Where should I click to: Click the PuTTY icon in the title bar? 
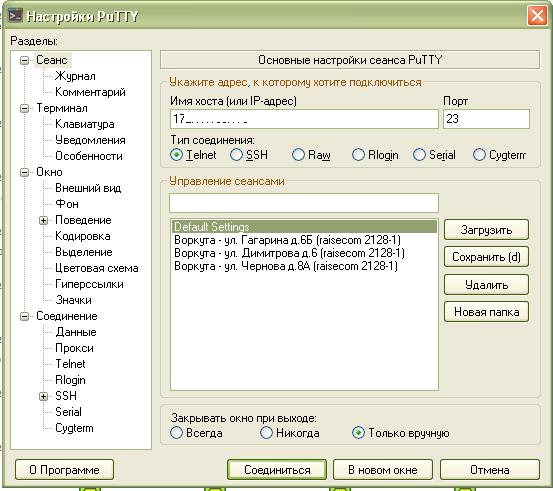15,16
